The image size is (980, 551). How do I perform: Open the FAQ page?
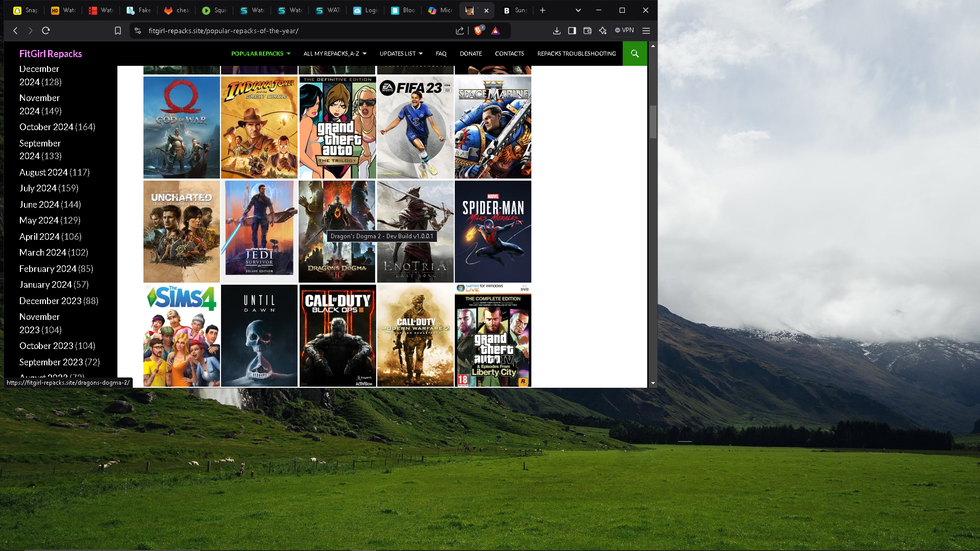pyautogui.click(x=441, y=54)
